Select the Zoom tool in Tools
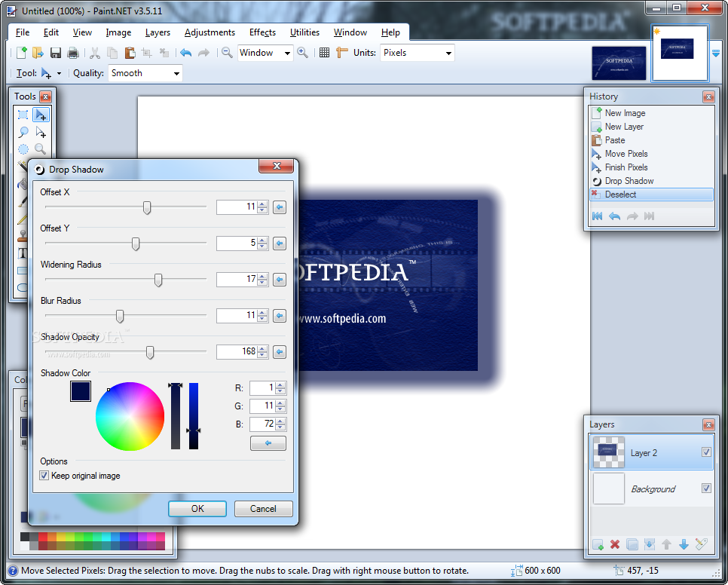The image size is (728, 585). point(41,149)
